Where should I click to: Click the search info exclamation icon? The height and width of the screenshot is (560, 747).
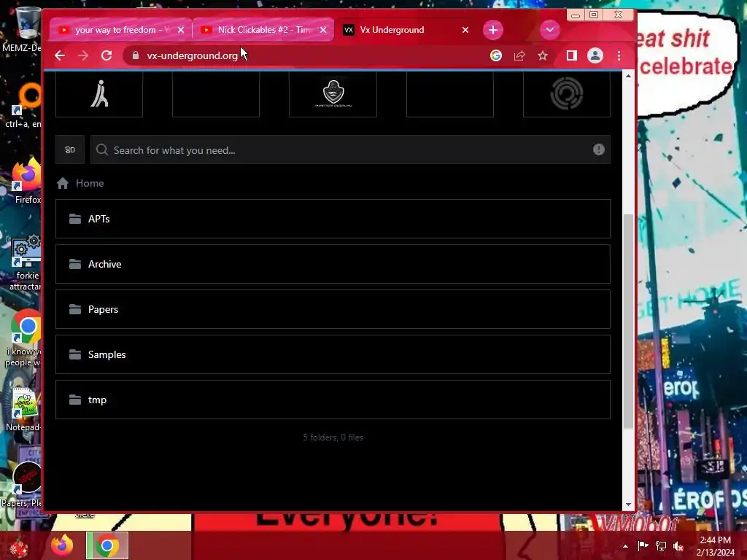click(x=599, y=150)
